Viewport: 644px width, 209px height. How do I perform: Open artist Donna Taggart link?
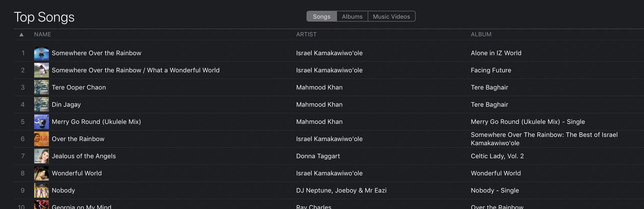318,156
